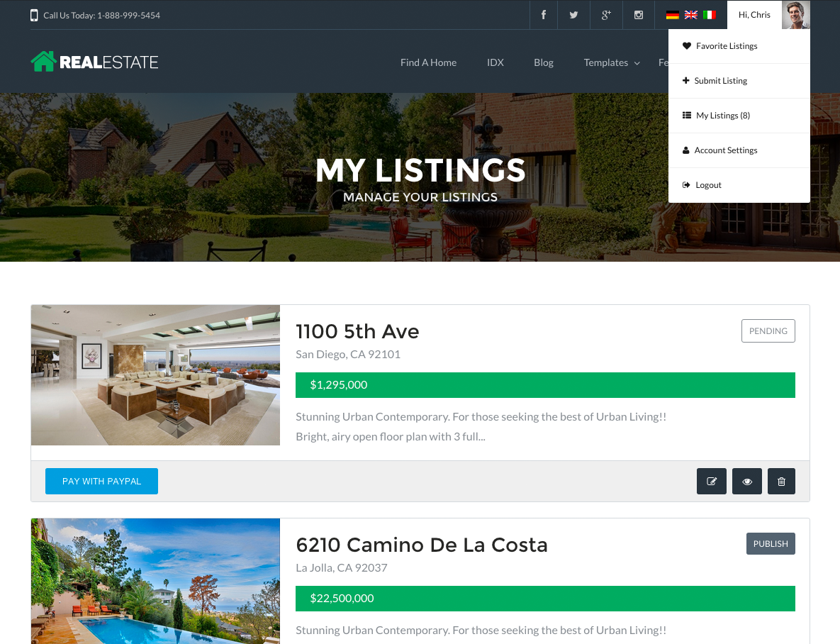Screen dimensions: 840x644
Task: Open the Instagram social icon
Action: (639, 15)
